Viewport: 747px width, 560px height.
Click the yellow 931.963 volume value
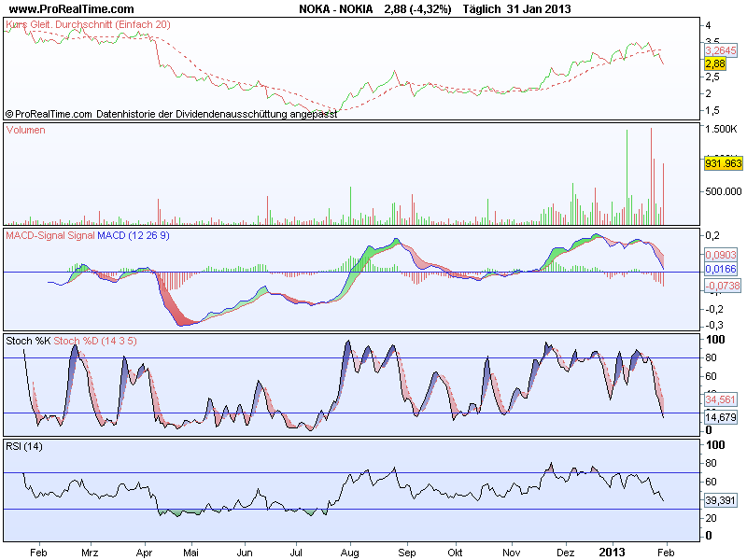[723, 164]
